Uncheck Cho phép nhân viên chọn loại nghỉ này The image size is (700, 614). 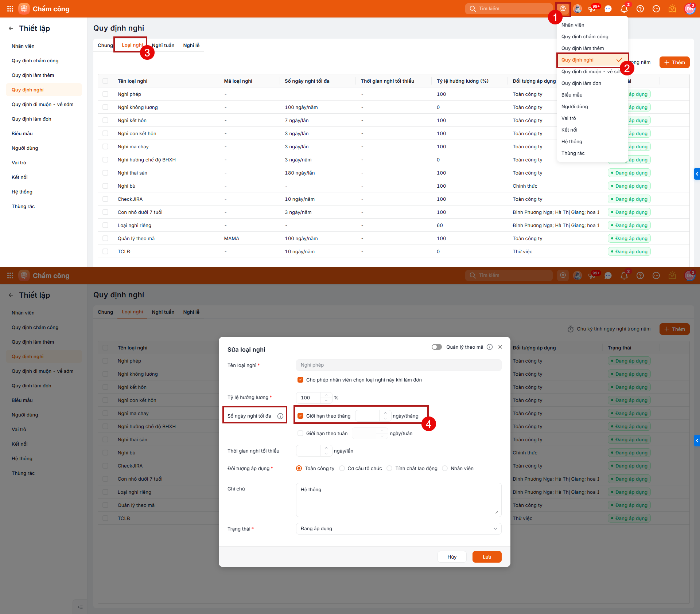(300, 380)
